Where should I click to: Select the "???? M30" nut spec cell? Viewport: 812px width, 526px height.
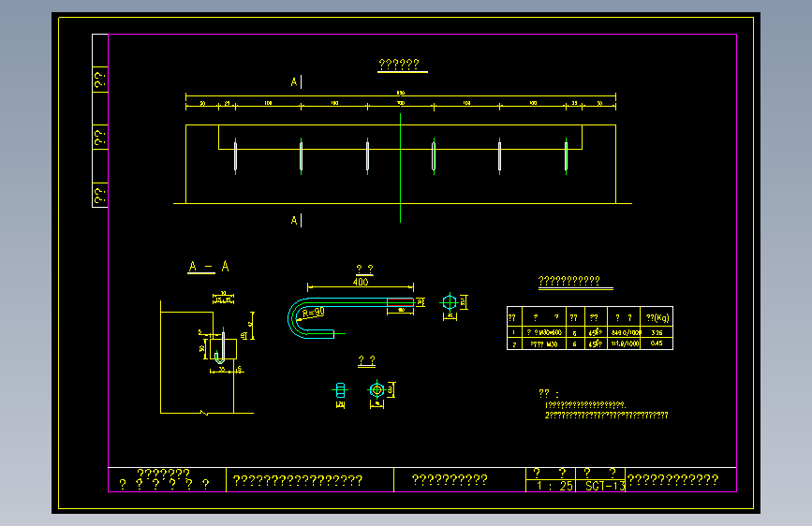[544, 343]
